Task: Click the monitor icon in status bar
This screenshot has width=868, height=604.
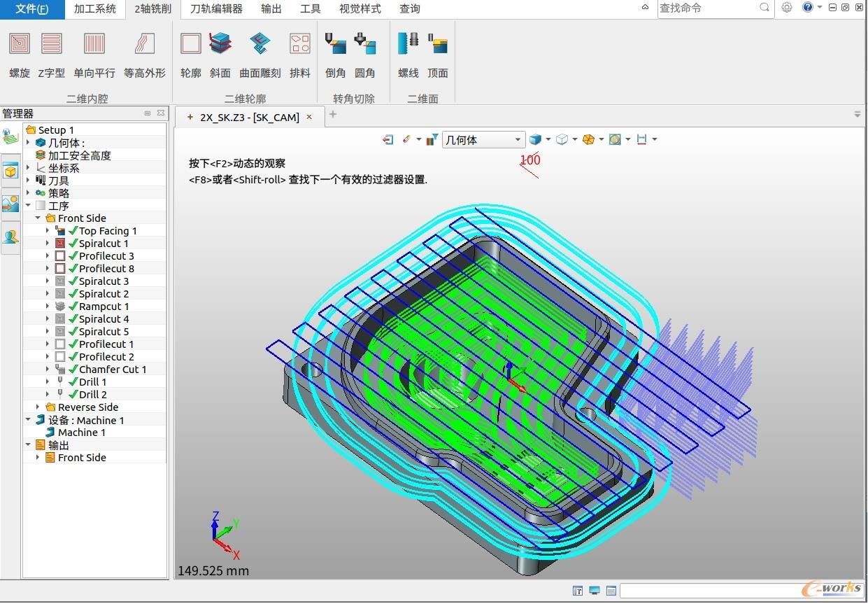Action: pyautogui.click(x=595, y=591)
